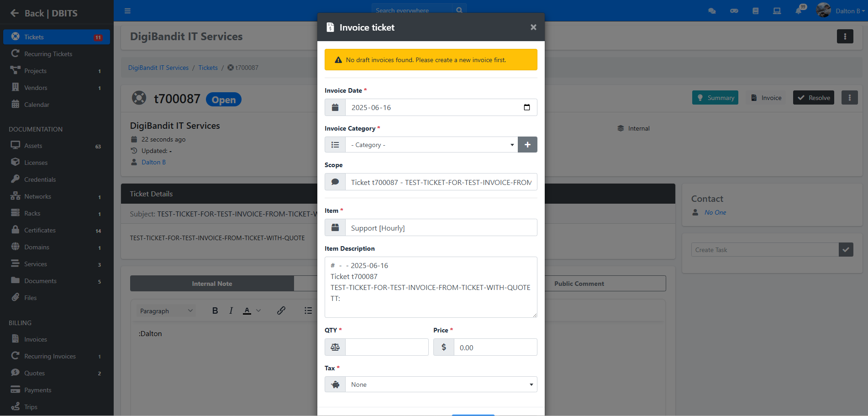This screenshot has width=868, height=416.
Task: Expand the Paragraph style dropdown
Action: (x=166, y=311)
